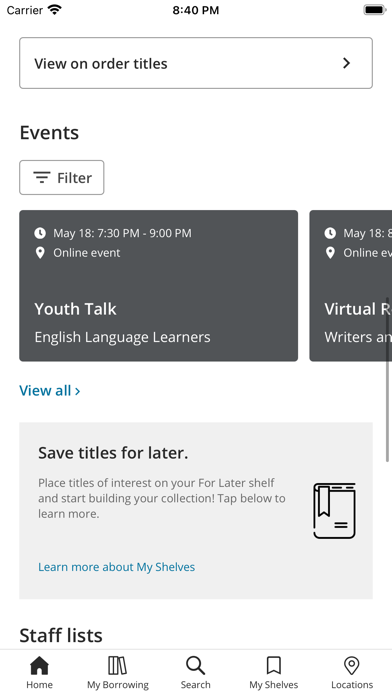Open the Events Filter button

click(62, 178)
